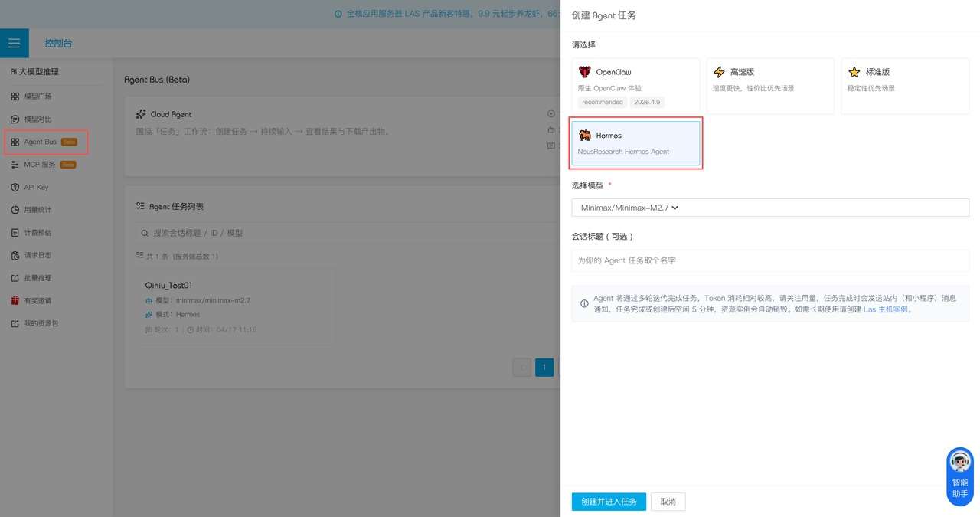Click the 我的资源包 share icon

[15, 323]
